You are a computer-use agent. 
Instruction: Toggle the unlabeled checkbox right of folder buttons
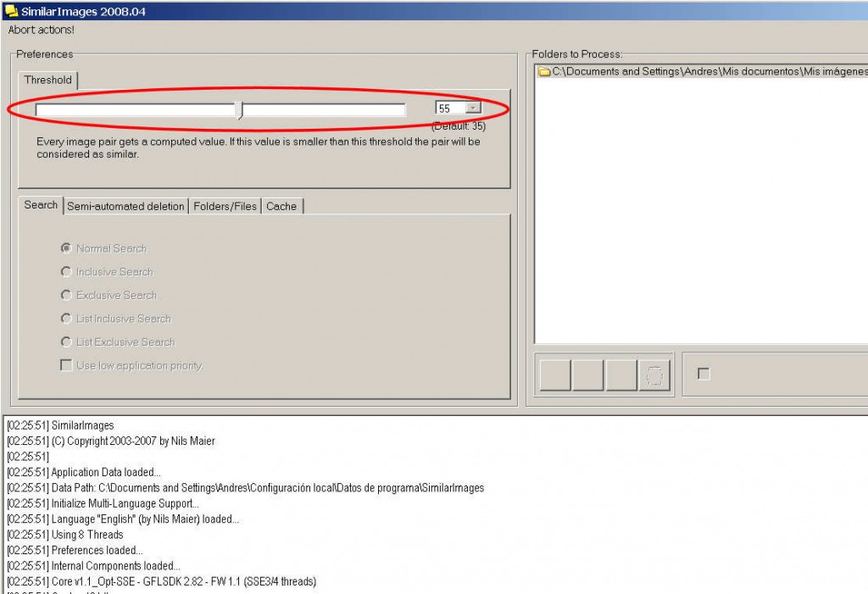click(x=704, y=374)
